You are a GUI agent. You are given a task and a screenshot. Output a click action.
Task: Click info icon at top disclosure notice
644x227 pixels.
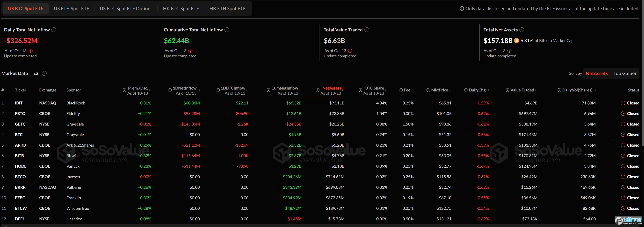[x=461, y=8]
